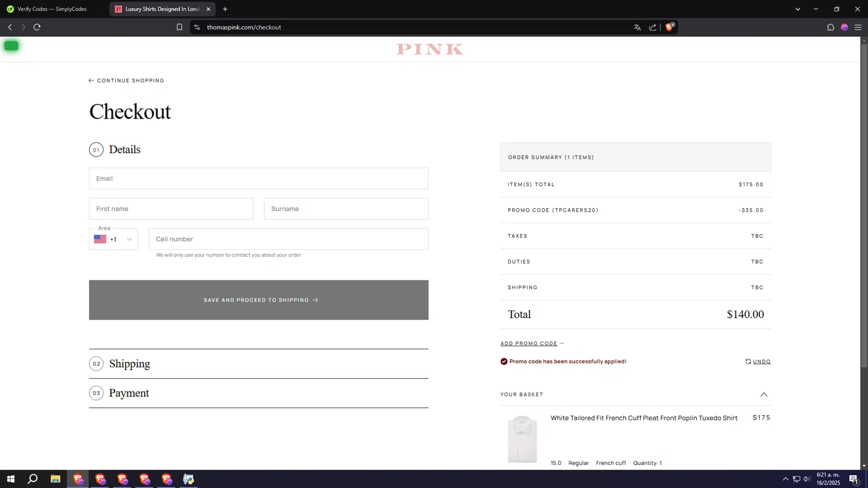
Task: Click the Taxes TBC row
Action: [635, 236]
